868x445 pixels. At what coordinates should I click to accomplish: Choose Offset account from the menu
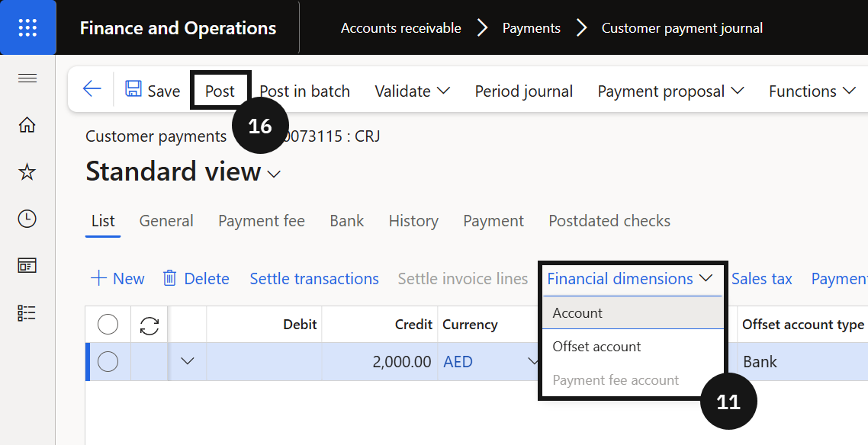coord(632,347)
